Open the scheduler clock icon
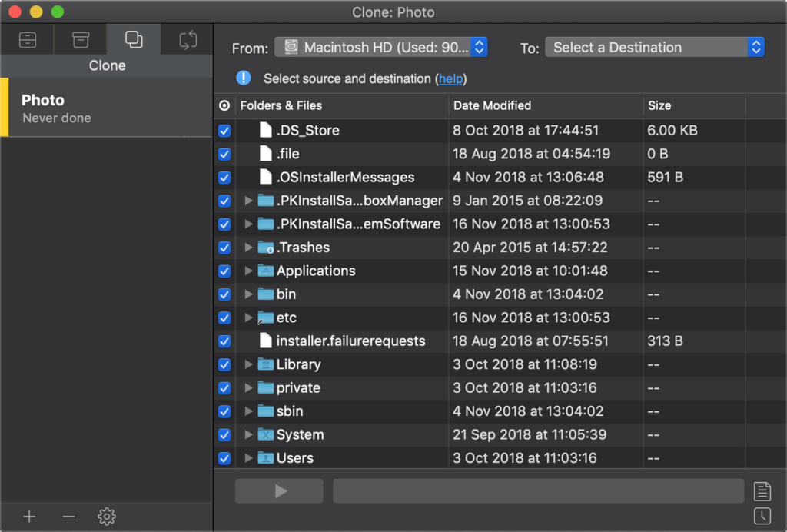 [x=763, y=517]
